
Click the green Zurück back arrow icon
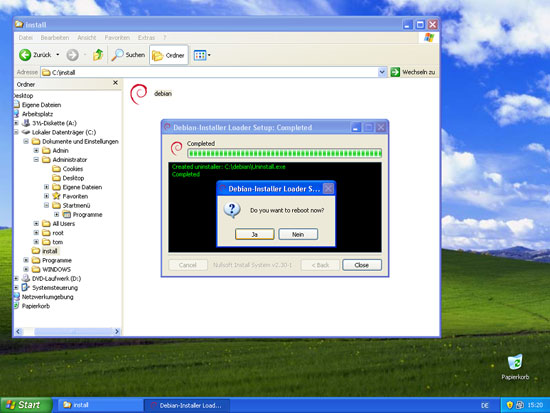25,55
